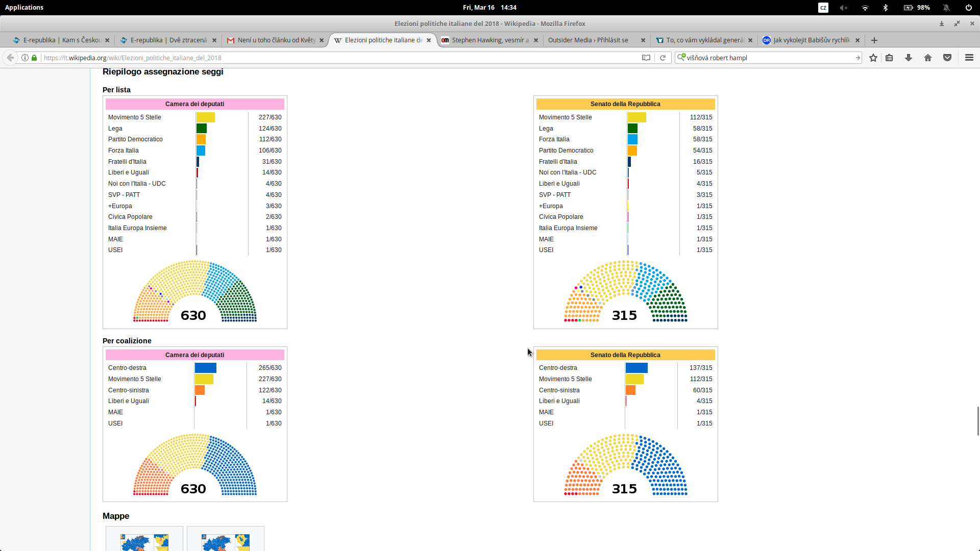The height and width of the screenshot is (551, 980).
Task: Go to the Firefox Home page
Action: [x=928, y=58]
